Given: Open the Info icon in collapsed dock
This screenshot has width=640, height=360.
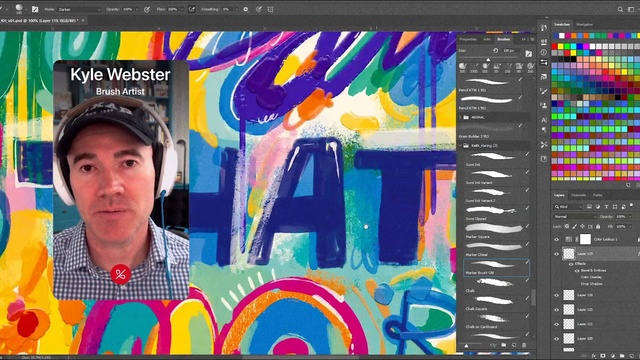Looking at the screenshot, I should point(544,52).
